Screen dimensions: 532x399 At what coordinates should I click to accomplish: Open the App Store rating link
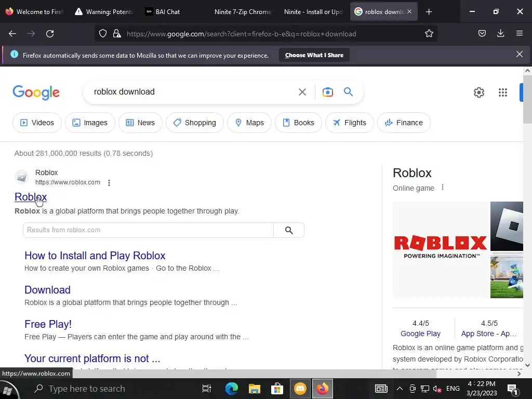(488, 334)
